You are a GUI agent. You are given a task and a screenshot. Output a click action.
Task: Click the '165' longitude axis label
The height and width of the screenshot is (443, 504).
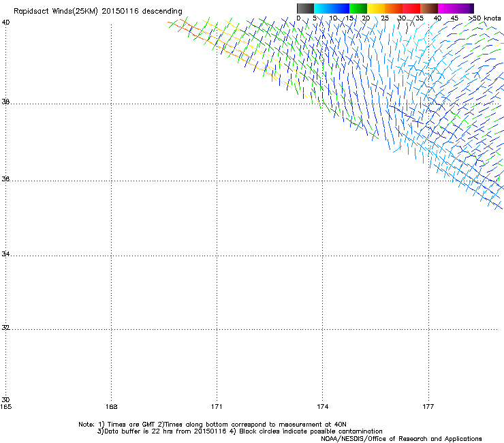5,407
